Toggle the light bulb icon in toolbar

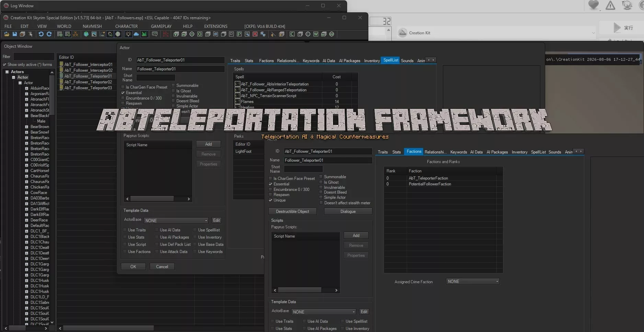pyautogui.click(x=128, y=34)
